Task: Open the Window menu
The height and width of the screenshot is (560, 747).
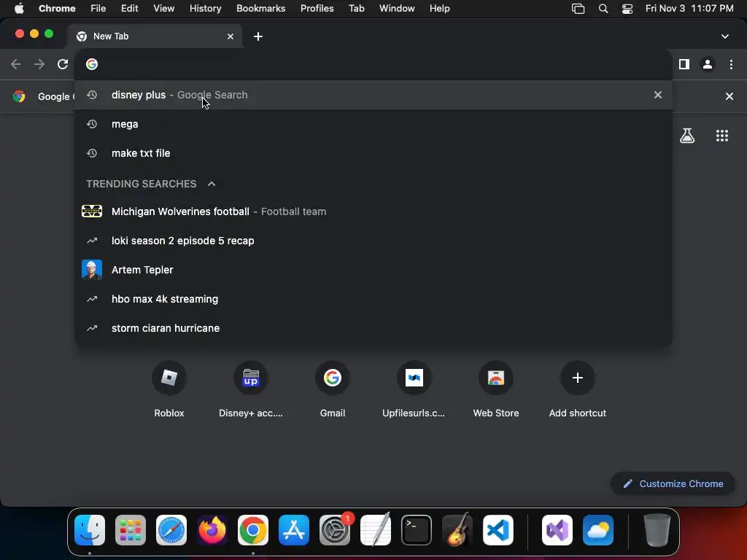Action: (397, 9)
